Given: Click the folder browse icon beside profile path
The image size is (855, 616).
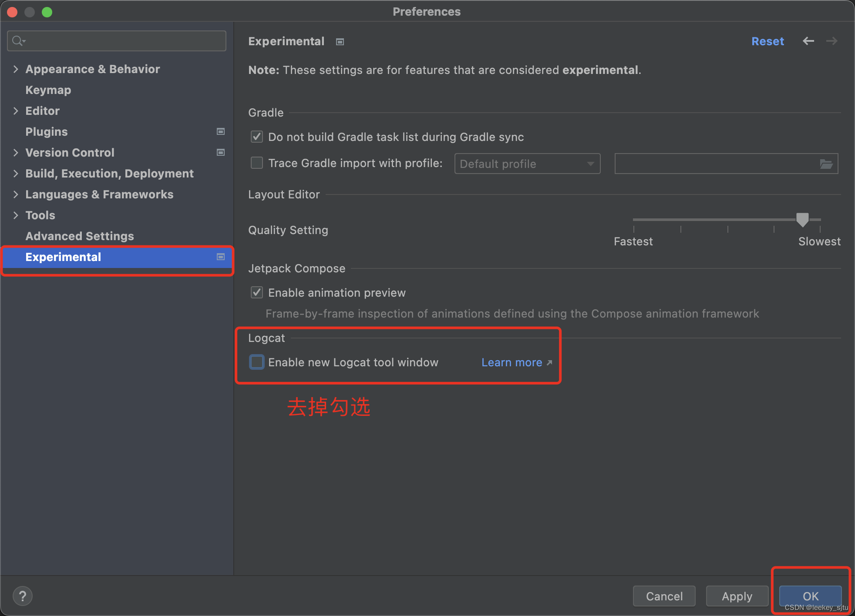Looking at the screenshot, I should tap(826, 164).
